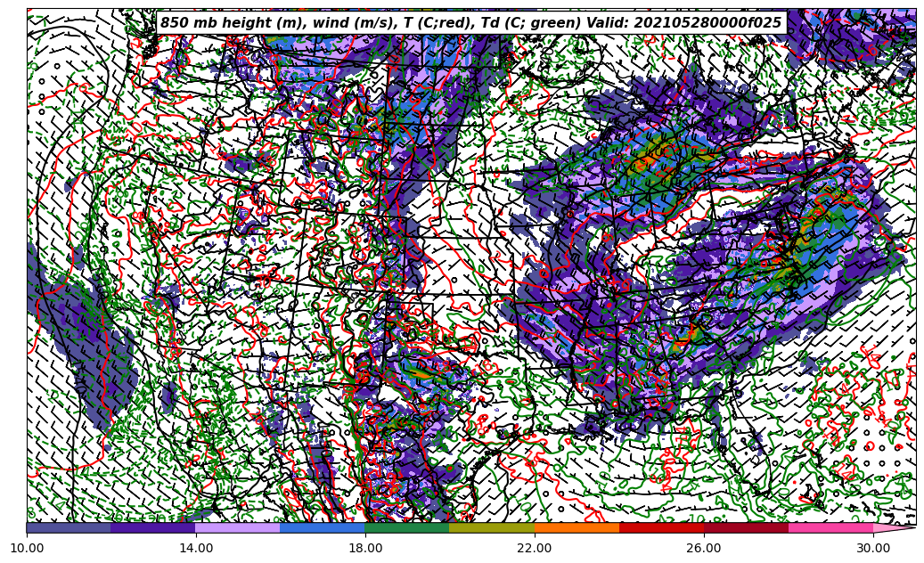Pick the blue 16–18 colorbar segment
924x563 pixels.
[323, 527]
